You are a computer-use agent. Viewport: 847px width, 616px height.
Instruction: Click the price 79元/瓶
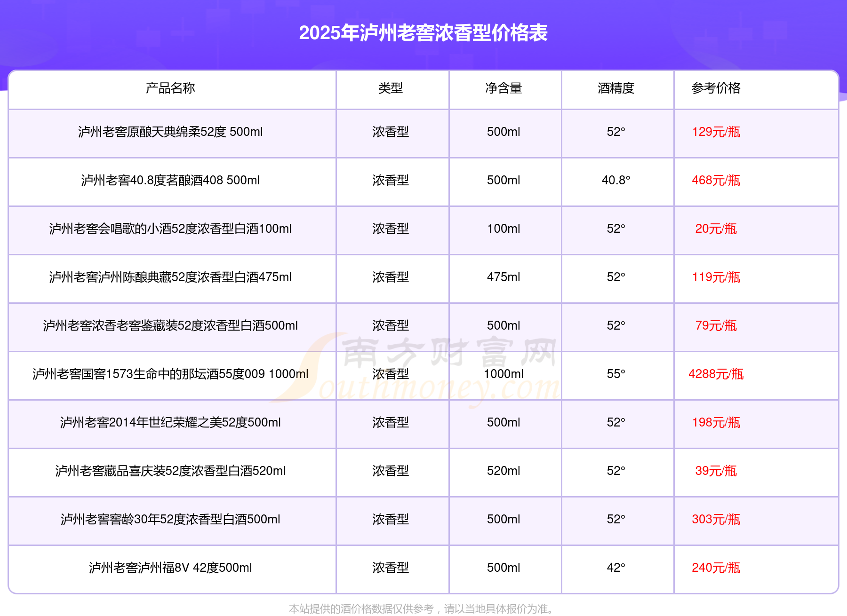716,325
